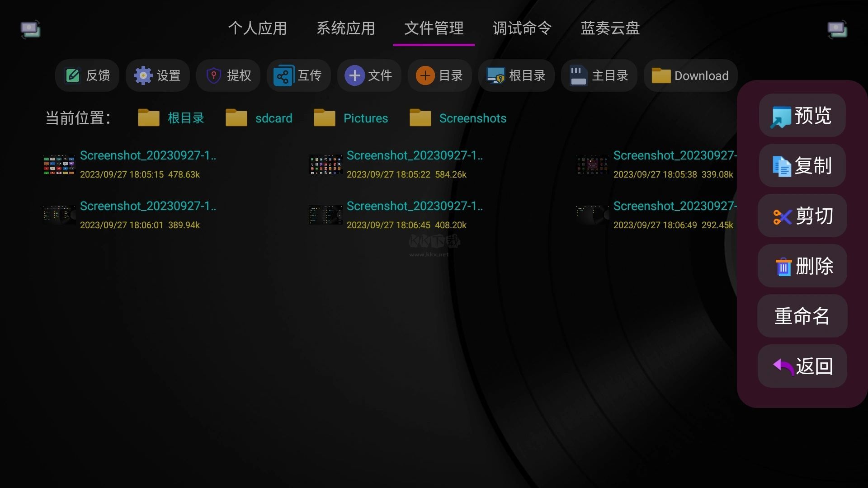Select 调试命令 tab
This screenshot has width=868, height=488.
point(522,28)
